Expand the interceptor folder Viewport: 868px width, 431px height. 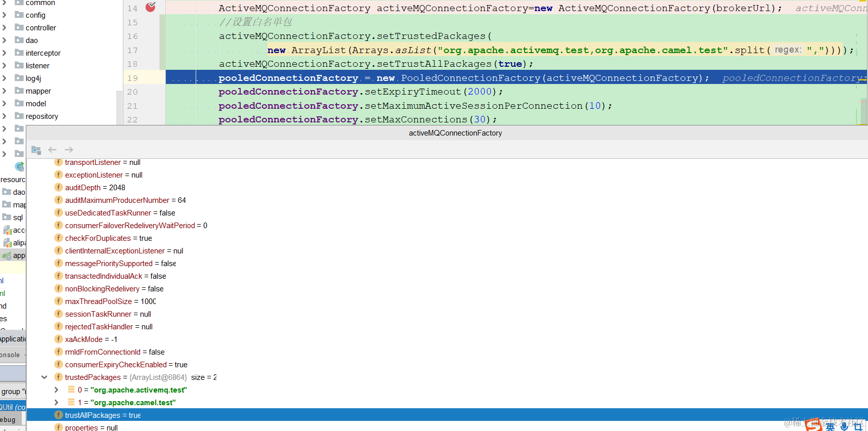[5, 53]
